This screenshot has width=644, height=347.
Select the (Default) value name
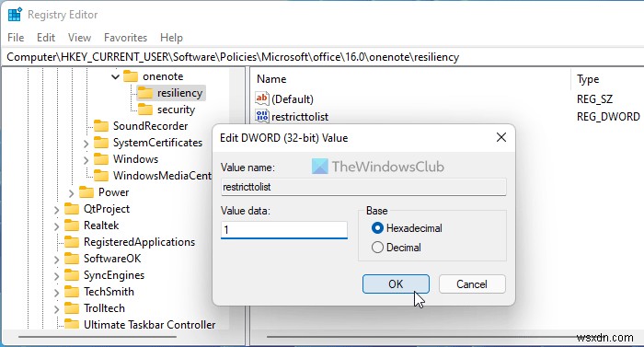click(x=293, y=99)
